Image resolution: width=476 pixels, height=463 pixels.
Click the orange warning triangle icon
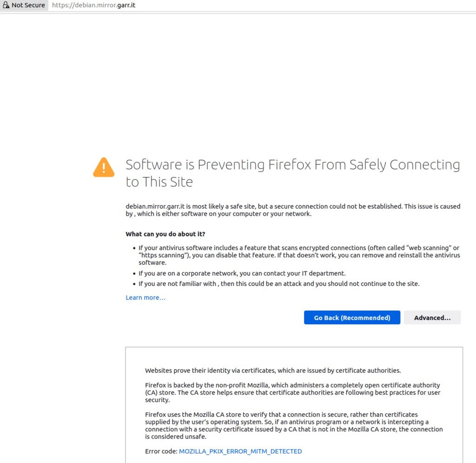coord(104,167)
